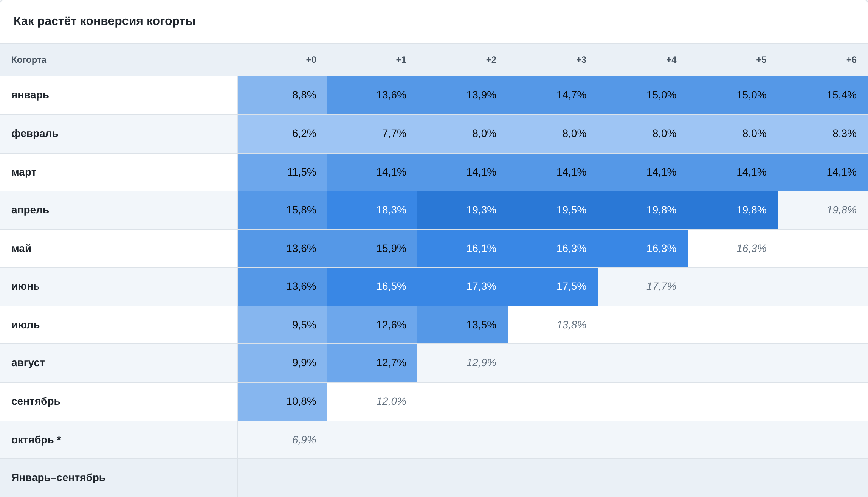Click the март 11,5% cell

[283, 172]
